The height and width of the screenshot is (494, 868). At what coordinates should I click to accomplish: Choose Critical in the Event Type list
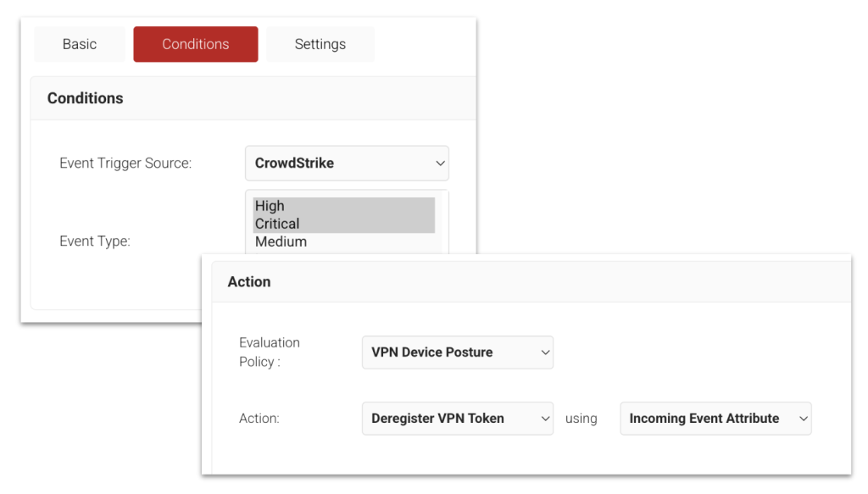point(277,224)
